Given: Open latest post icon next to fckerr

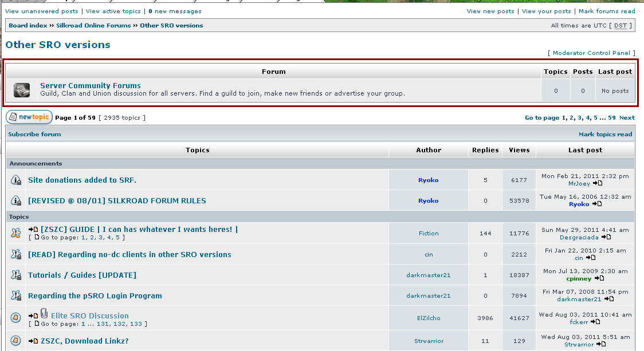Looking at the screenshot, I should click(595, 322).
